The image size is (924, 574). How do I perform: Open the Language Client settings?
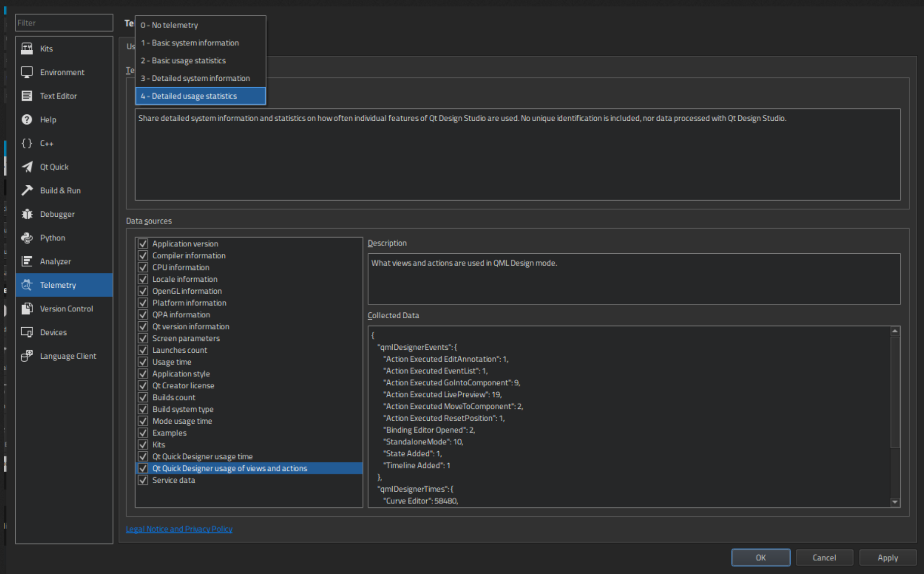tap(68, 356)
